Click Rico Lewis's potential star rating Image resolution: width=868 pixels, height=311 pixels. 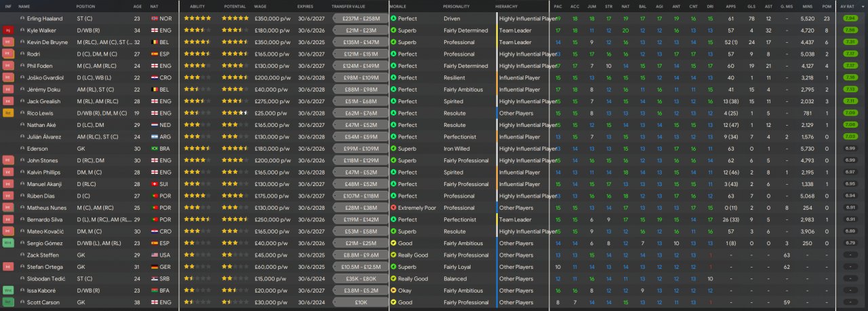(235, 113)
